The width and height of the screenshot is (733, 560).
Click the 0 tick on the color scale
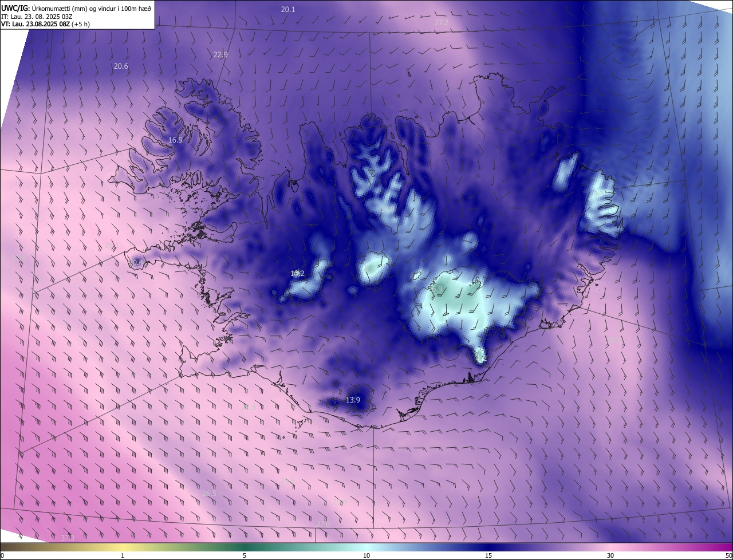pos(2,555)
